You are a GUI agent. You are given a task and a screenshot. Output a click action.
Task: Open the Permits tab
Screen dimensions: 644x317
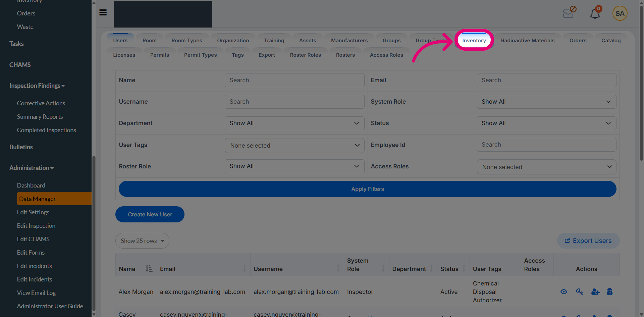pyautogui.click(x=160, y=55)
